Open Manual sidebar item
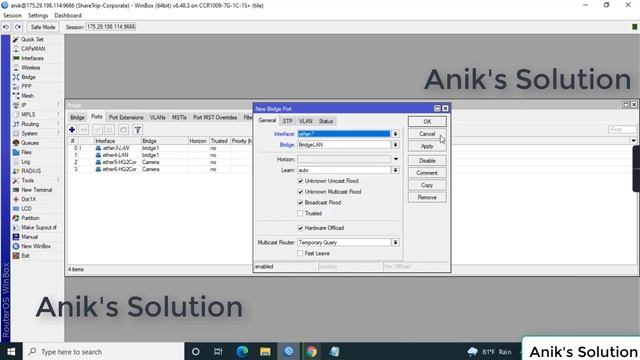This screenshot has width=640, height=360. click(x=29, y=237)
